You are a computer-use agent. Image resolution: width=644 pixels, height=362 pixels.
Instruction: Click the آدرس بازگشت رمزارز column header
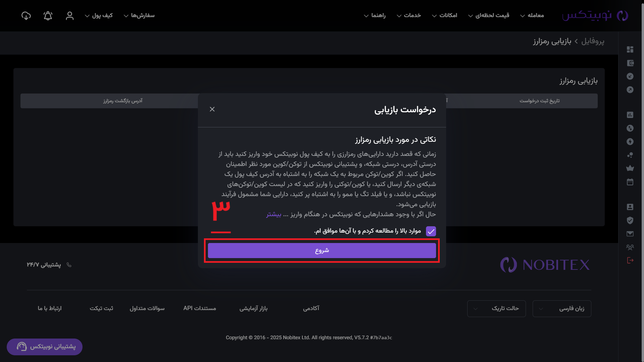pos(123,101)
